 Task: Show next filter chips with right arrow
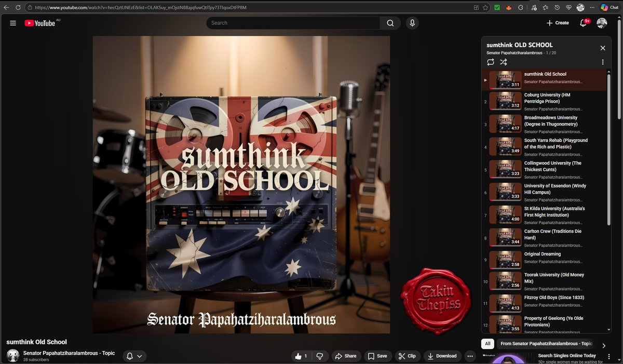point(604,345)
